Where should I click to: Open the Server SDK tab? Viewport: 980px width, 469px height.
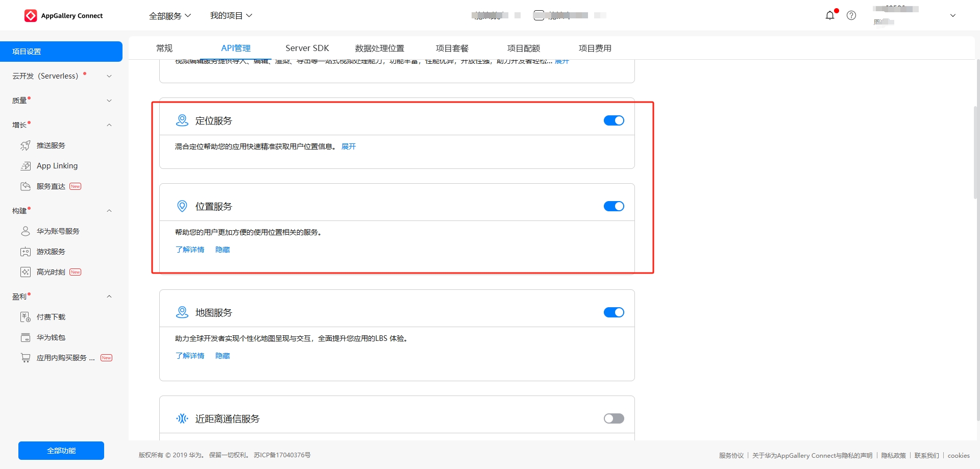(x=307, y=48)
